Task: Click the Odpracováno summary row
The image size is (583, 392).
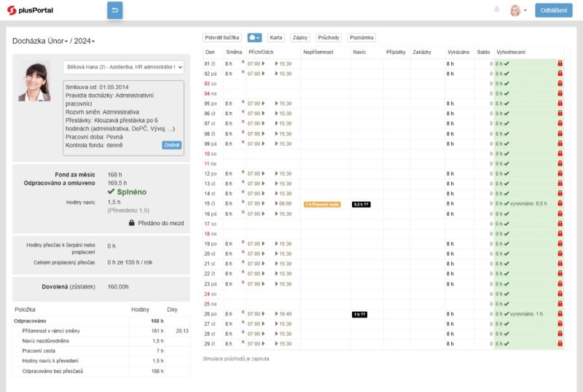Action: click(x=101, y=321)
